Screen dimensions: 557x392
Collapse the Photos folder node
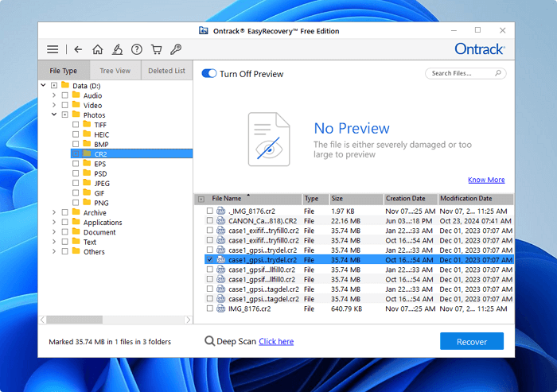coord(54,114)
